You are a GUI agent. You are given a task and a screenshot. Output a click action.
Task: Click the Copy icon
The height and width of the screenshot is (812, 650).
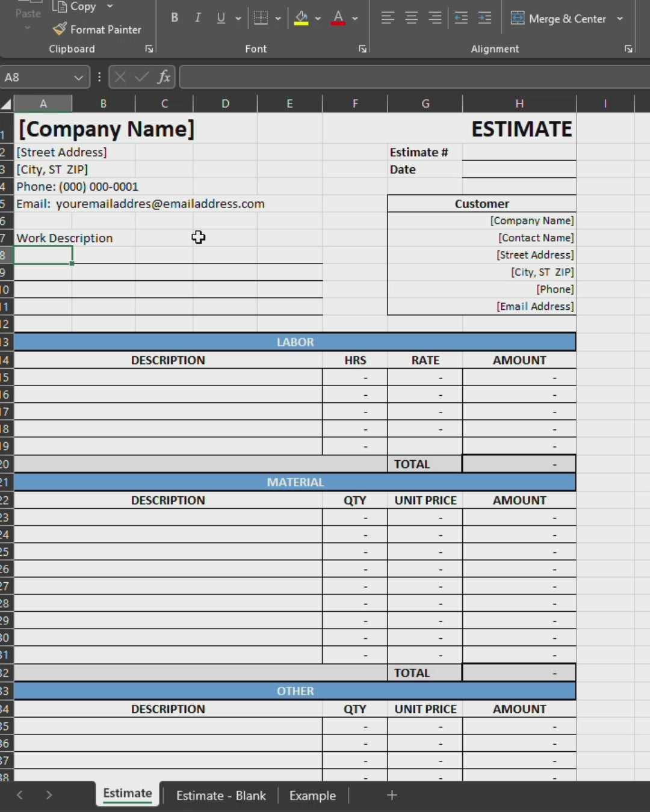pos(60,7)
